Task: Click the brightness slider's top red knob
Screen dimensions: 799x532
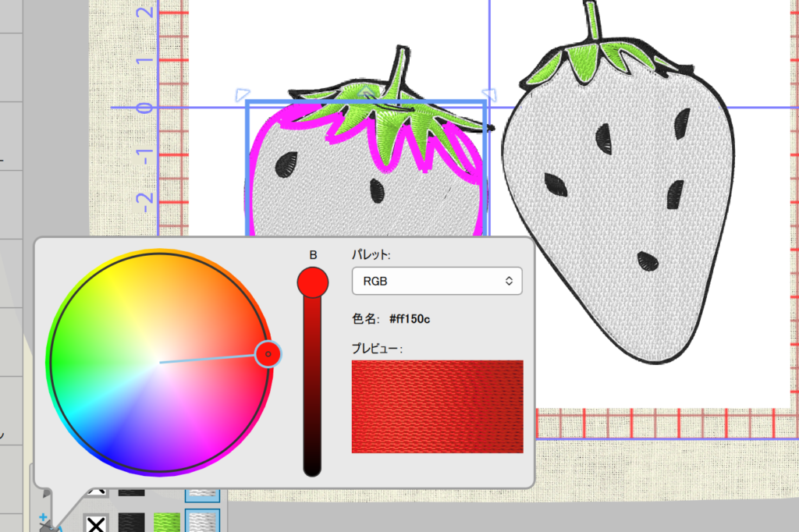Action: 312,282
